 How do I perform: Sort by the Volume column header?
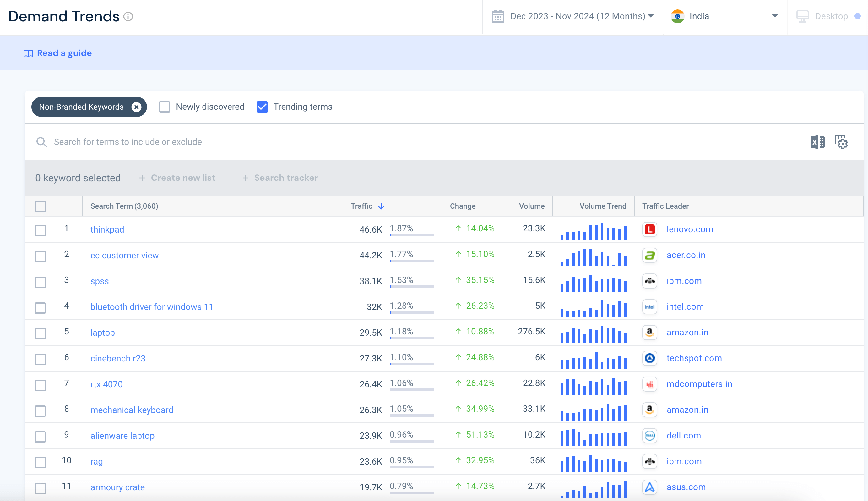tap(531, 206)
